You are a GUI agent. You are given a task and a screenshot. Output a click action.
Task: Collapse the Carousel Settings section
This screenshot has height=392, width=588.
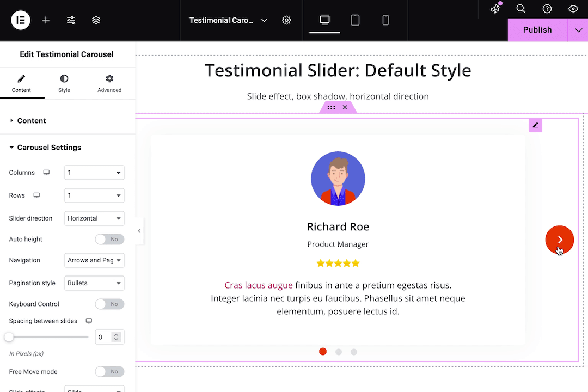(68, 148)
